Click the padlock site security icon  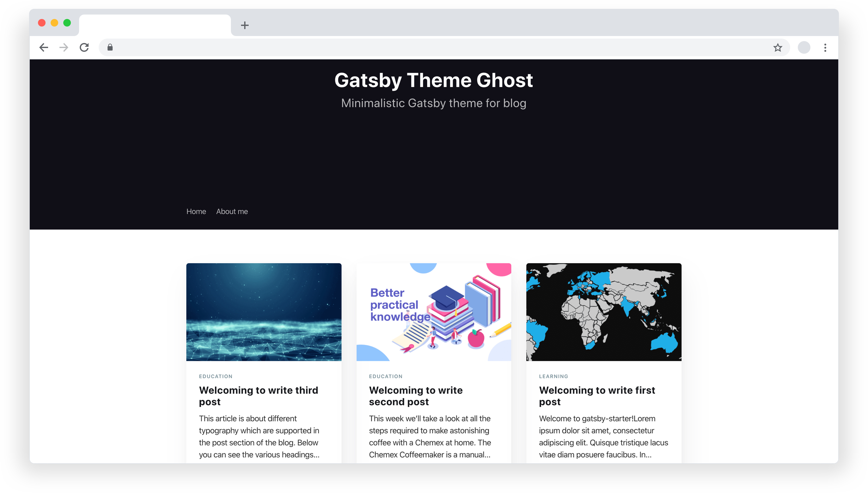pos(110,47)
